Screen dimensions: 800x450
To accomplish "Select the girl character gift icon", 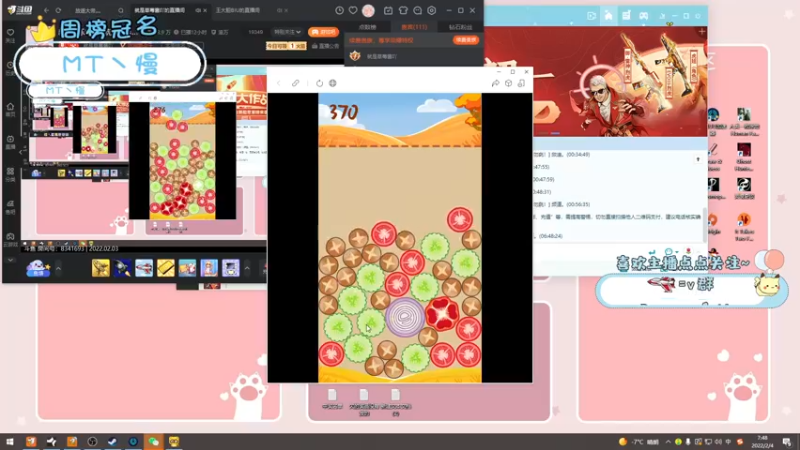I will click(209, 268).
